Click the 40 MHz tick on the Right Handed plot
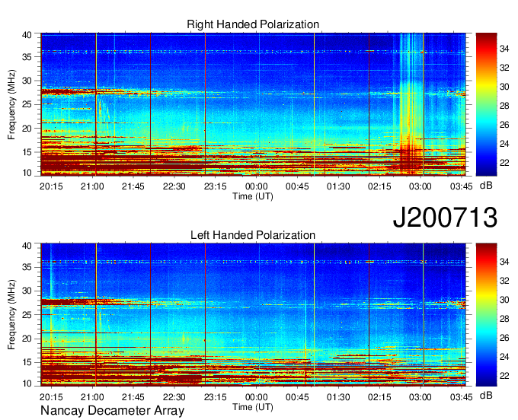 27,35
